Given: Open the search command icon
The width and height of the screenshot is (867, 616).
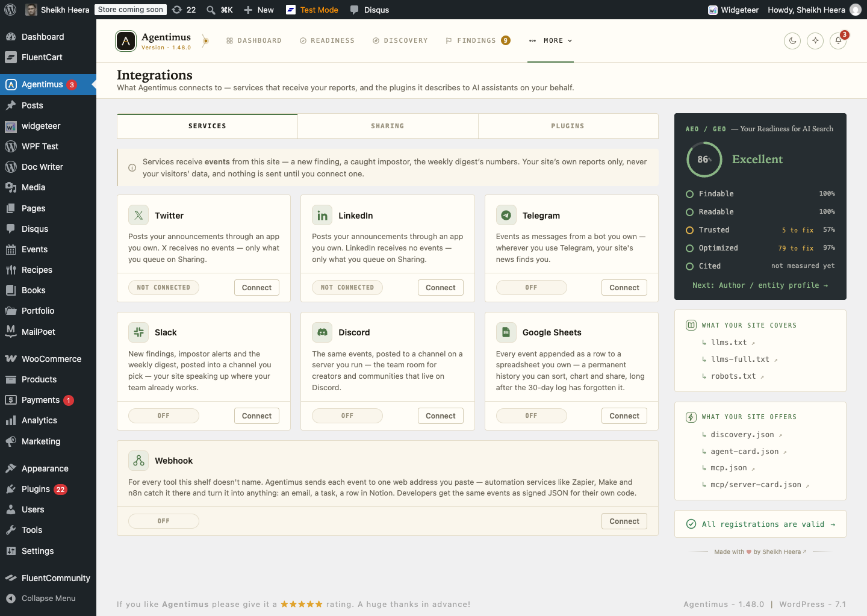Looking at the screenshot, I should (x=211, y=10).
